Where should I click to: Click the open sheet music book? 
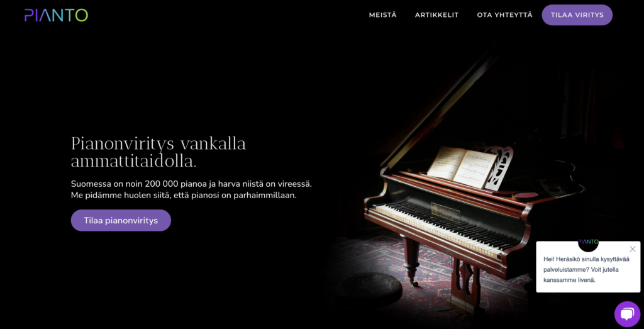click(461, 166)
